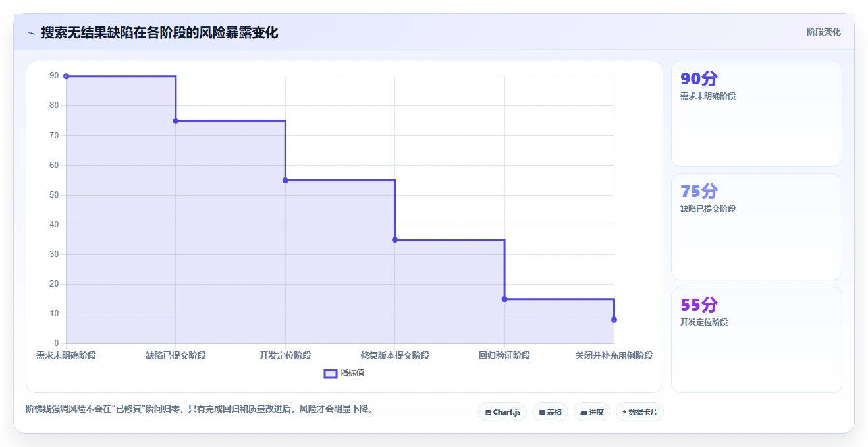Click the y-axis value 50

[54, 195]
